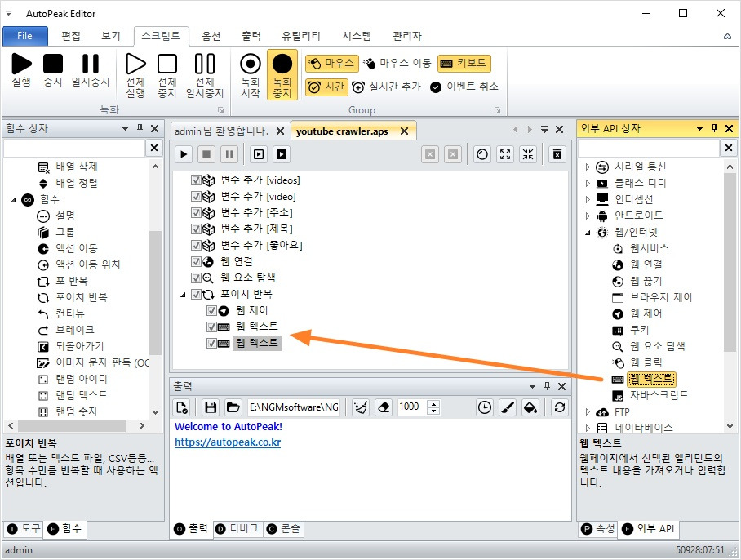Switch to the 유틸리티 ribbon tab
741x560 pixels.
tap(301, 36)
